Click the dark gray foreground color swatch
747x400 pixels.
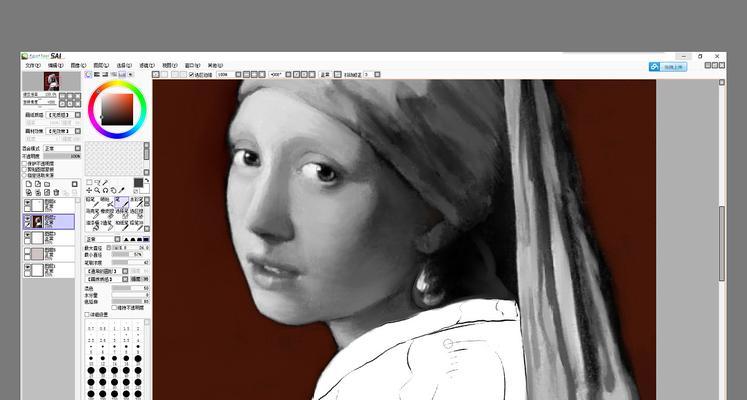138,182
